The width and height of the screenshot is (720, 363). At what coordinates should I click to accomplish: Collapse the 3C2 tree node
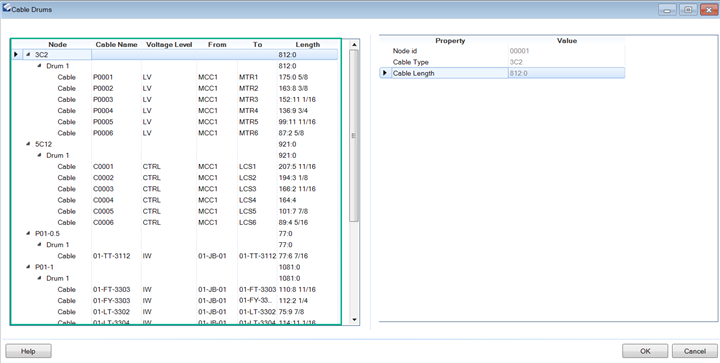click(28, 55)
